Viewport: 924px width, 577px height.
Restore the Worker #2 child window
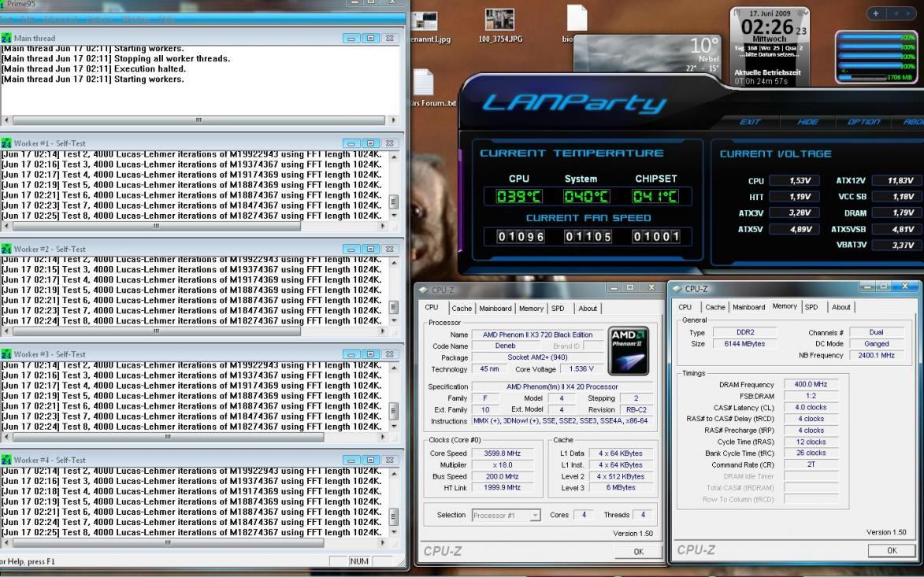coord(370,249)
